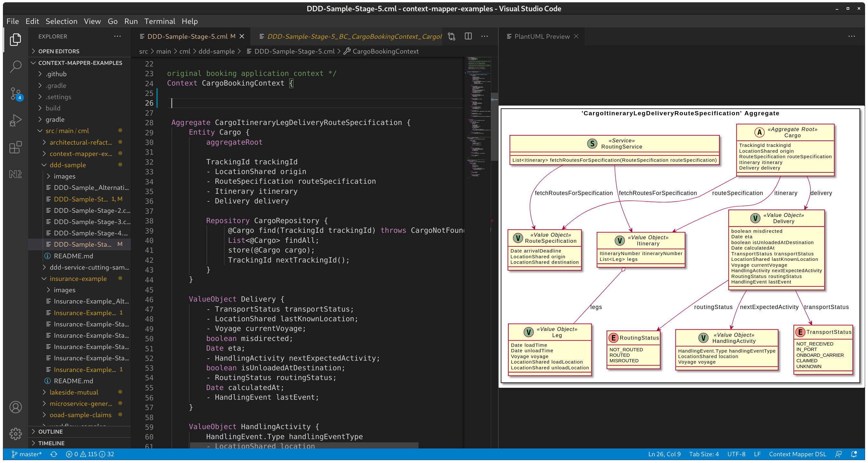The height and width of the screenshot is (463, 868).
Task: Open the Accounts menu icon
Action: tap(16, 407)
